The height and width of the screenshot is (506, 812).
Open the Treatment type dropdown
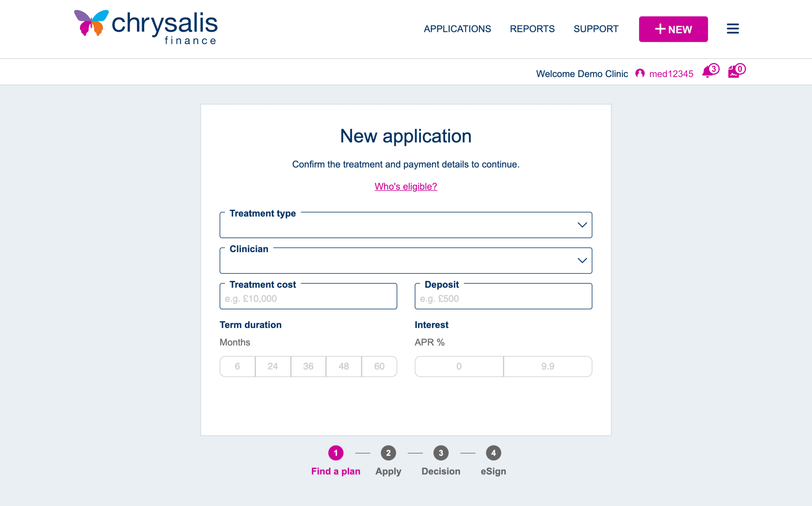click(x=406, y=225)
